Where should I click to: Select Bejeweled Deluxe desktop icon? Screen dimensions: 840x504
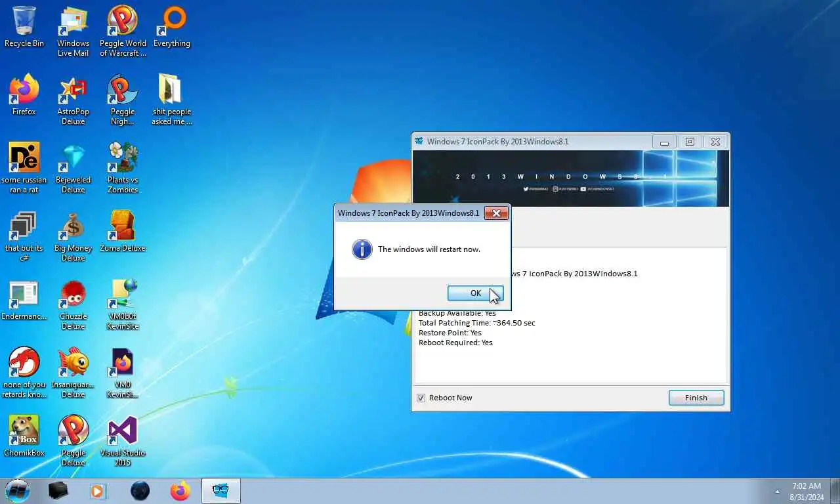(73, 168)
